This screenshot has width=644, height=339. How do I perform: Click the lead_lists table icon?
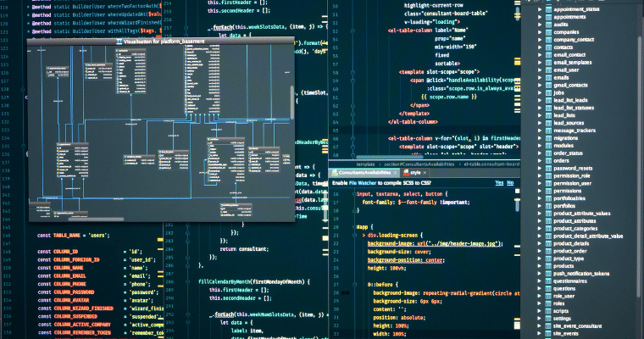click(548, 115)
